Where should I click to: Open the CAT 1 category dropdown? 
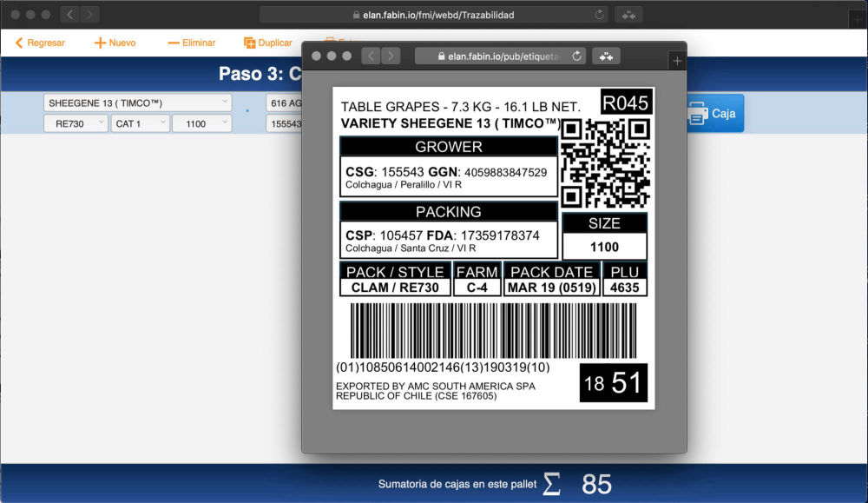[140, 123]
